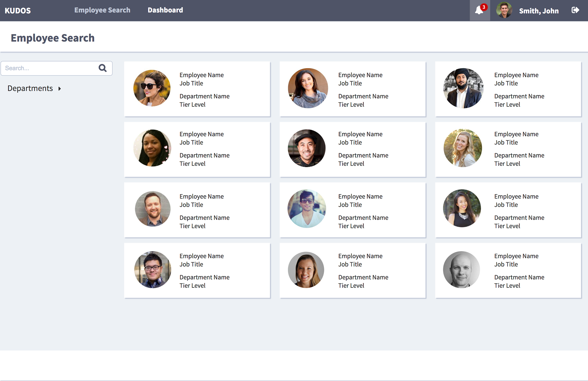The image size is (588, 381).
Task: Click photo of man with glasses and plaid shirt
Action: [x=153, y=270]
